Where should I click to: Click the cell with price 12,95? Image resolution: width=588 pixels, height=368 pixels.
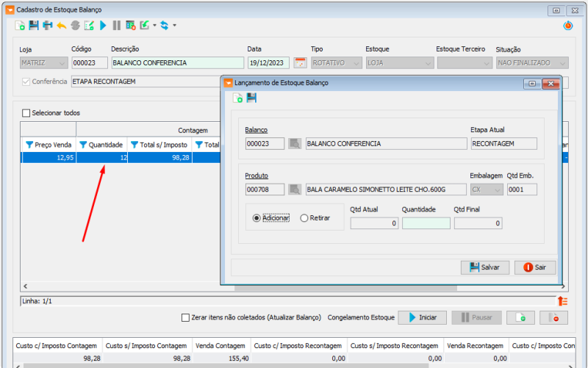(49, 157)
